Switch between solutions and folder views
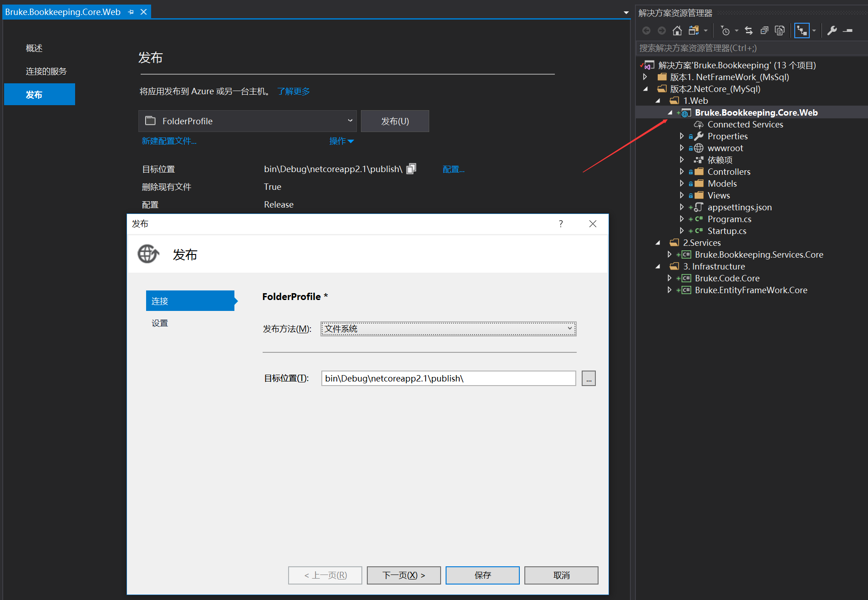The image size is (868, 600). 694,31
